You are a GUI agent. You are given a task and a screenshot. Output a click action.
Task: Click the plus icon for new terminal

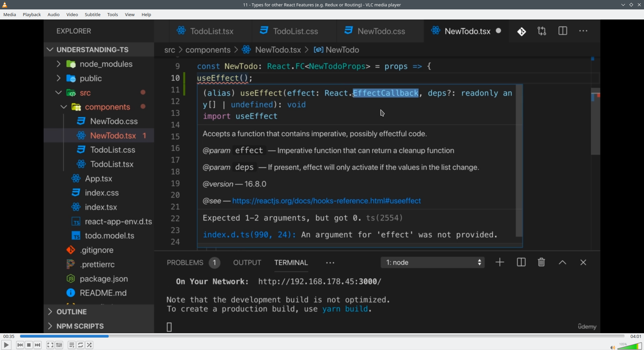point(500,262)
